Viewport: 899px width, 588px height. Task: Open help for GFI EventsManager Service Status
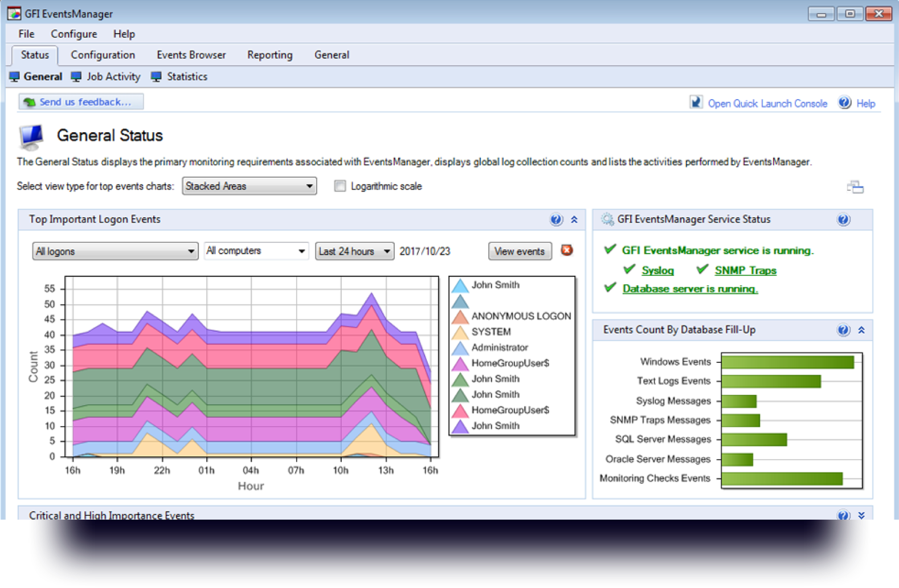(844, 220)
